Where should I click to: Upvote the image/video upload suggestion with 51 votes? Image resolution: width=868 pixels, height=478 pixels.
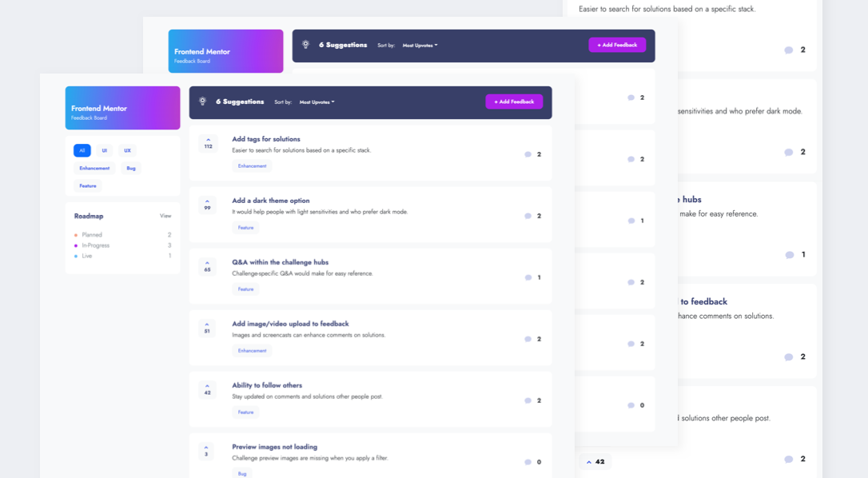[208, 328]
